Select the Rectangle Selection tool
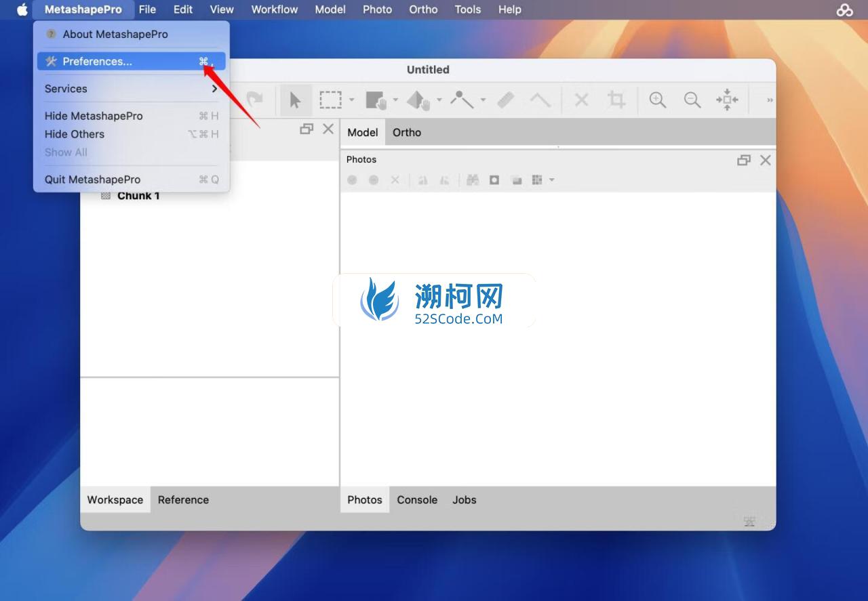The image size is (868, 601). click(x=330, y=100)
